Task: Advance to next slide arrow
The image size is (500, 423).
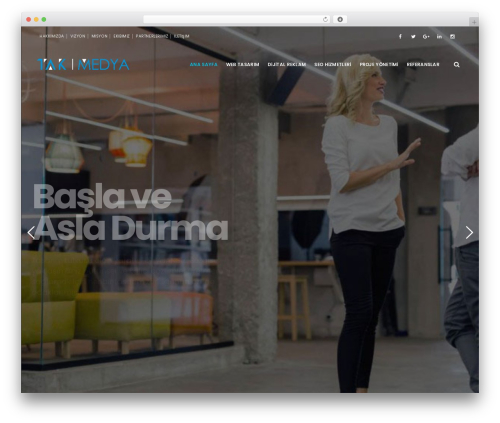Action: (x=469, y=232)
